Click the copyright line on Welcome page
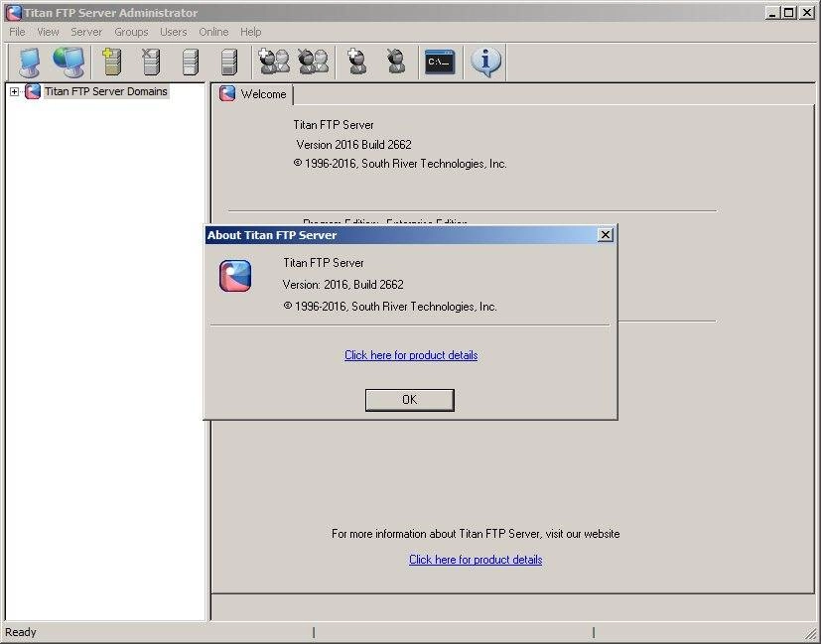The height and width of the screenshot is (644, 821). [x=400, y=164]
